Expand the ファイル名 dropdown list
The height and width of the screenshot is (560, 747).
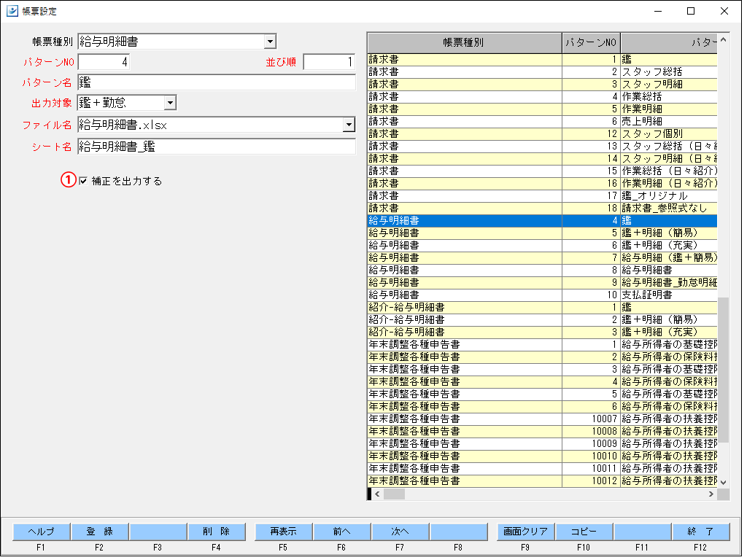pyautogui.click(x=349, y=125)
